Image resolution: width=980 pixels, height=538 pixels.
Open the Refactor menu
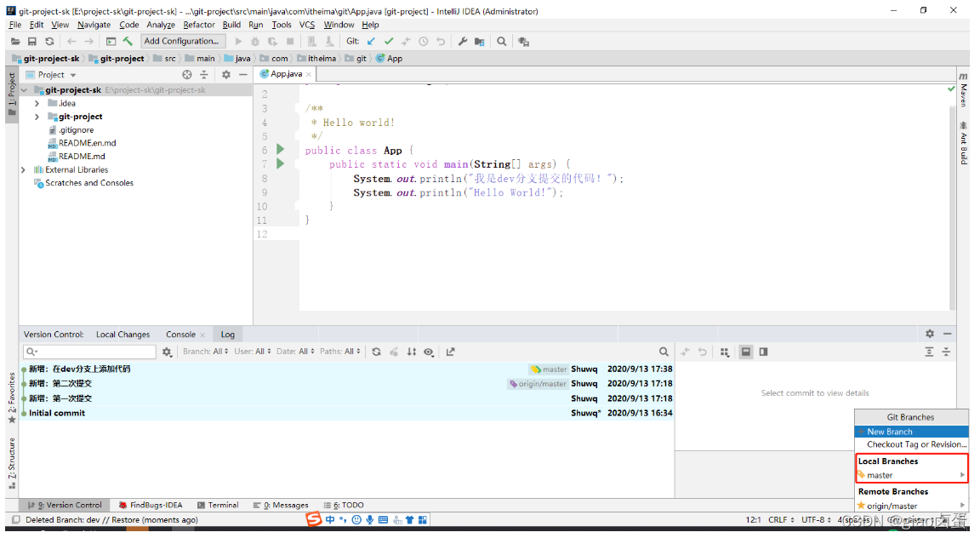click(x=199, y=25)
